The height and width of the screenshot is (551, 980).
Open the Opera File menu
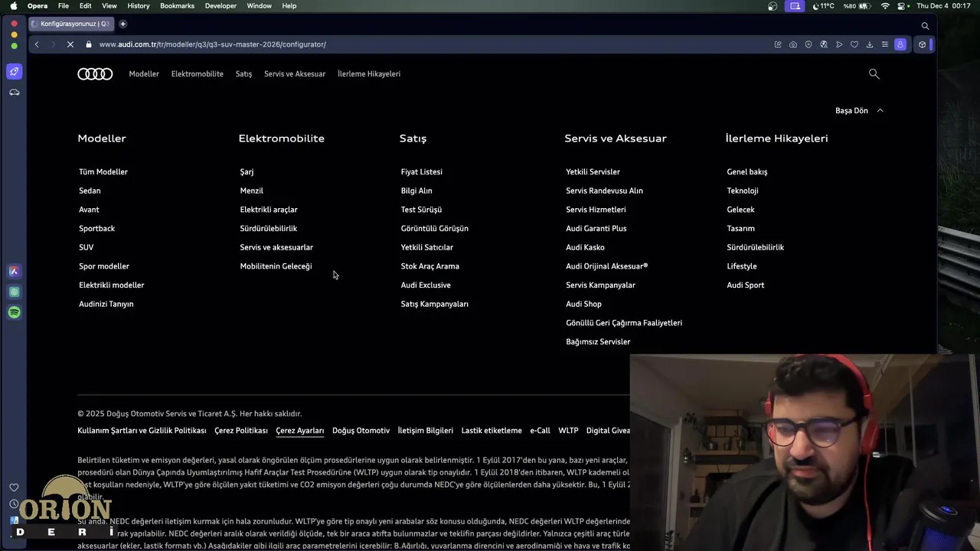(64, 6)
